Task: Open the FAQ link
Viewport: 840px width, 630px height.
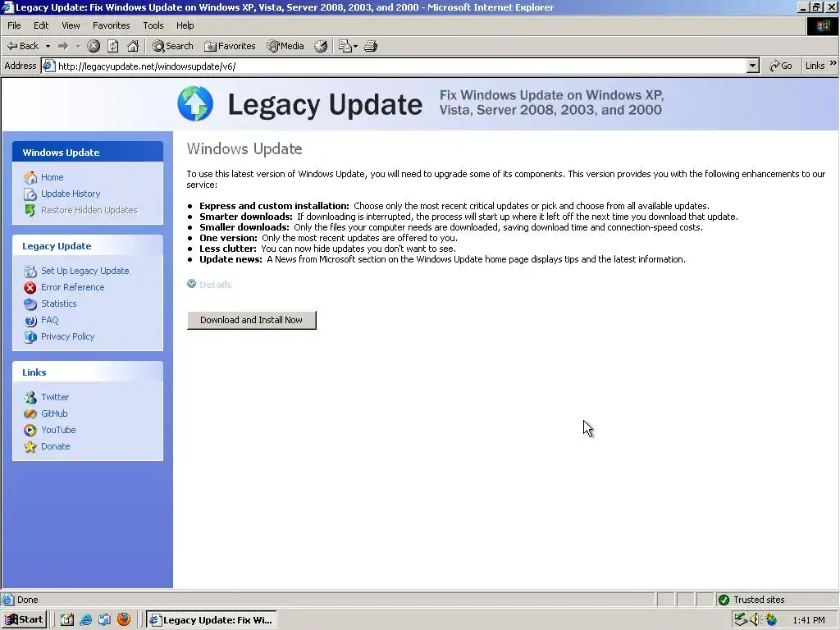Action: [50, 320]
